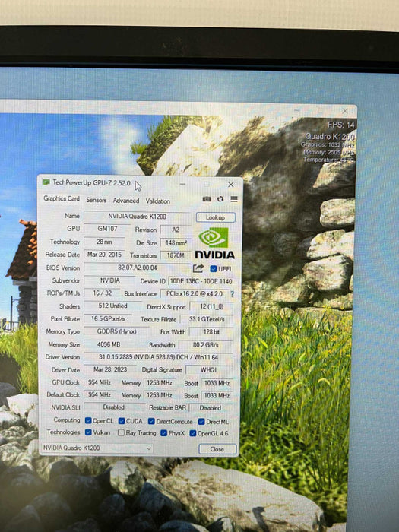Click the BIOS share/export icon
The image size is (399, 532).
coord(198,268)
